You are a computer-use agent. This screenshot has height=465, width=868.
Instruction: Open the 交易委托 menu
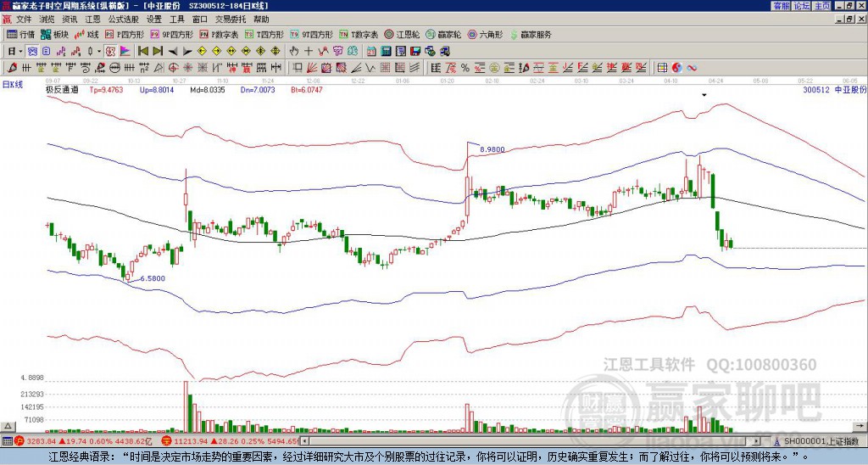[x=231, y=20]
